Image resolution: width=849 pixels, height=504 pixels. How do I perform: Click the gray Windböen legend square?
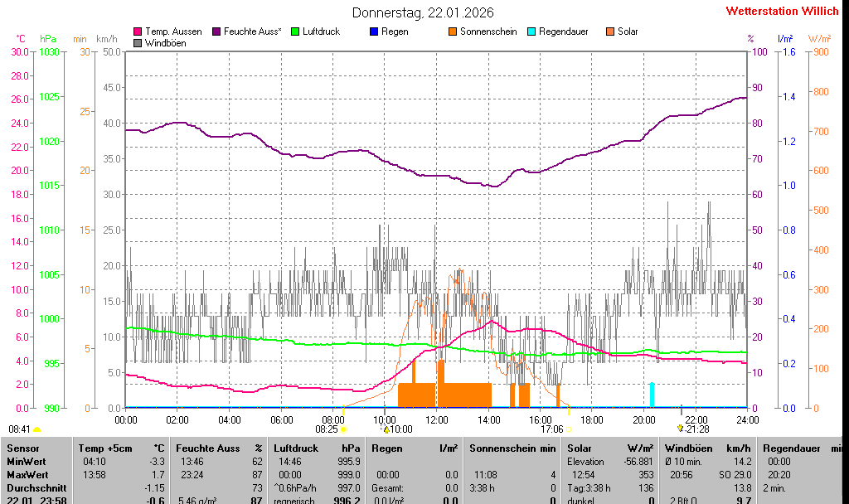pos(138,43)
